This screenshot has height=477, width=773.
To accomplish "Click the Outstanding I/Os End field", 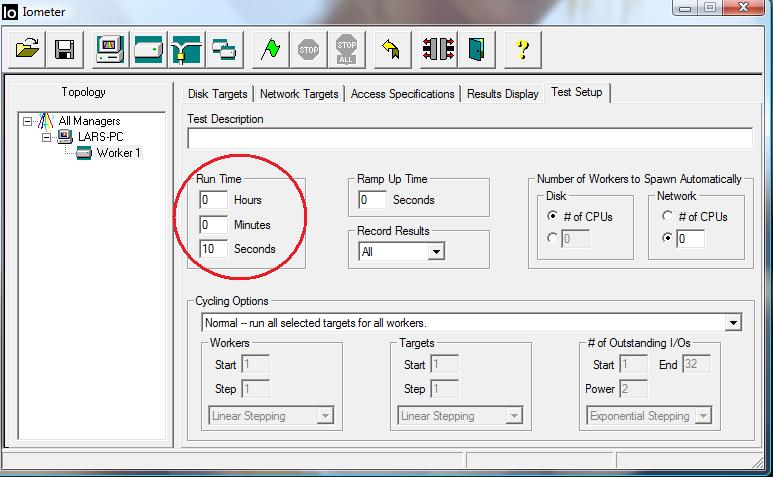I will pyautogui.click(x=697, y=364).
